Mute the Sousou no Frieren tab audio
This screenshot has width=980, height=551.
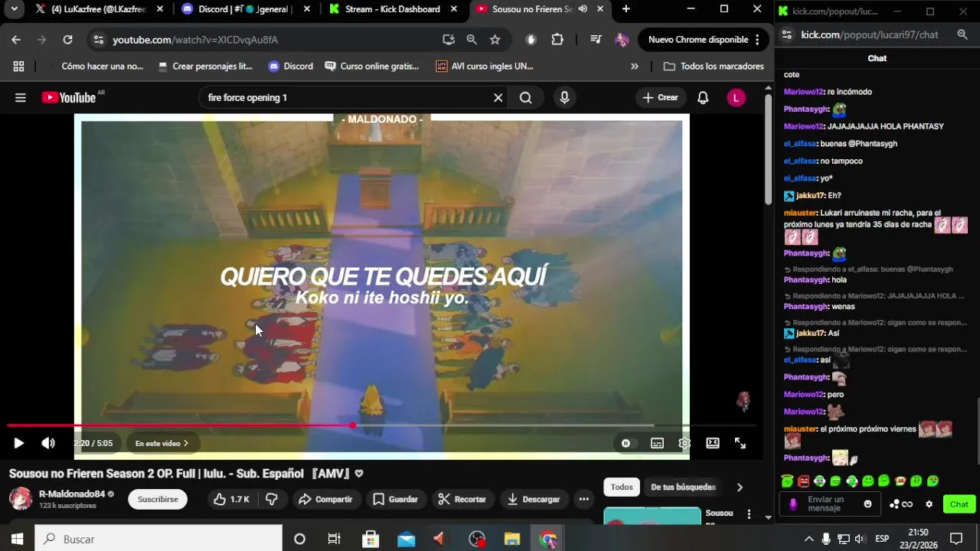pyautogui.click(x=583, y=9)
